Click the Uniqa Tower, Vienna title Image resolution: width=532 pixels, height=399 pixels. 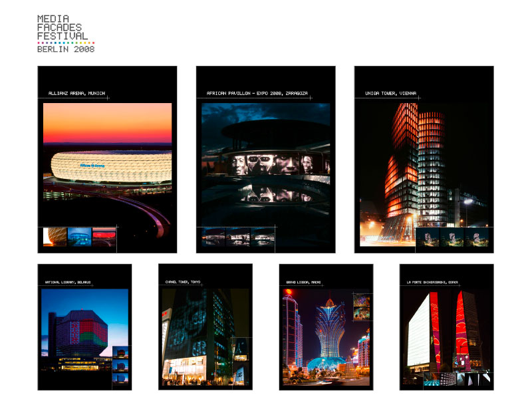[390, 93]
